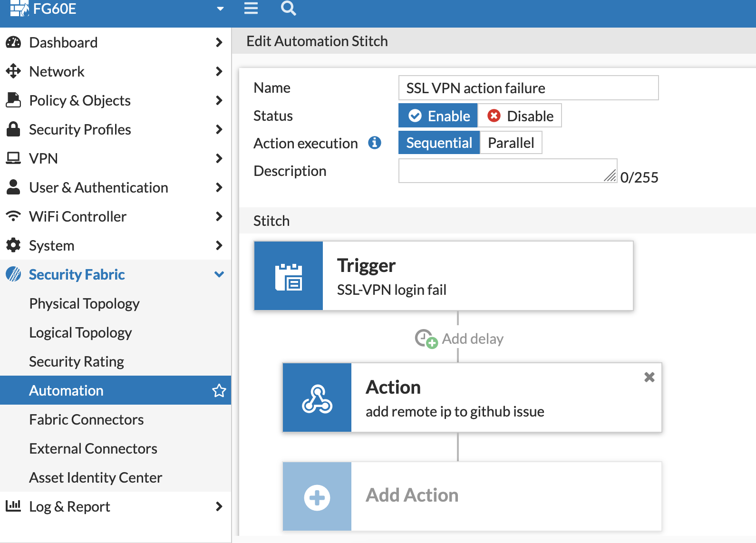
Task: Set Status to Disable
Action: (520, 116)
